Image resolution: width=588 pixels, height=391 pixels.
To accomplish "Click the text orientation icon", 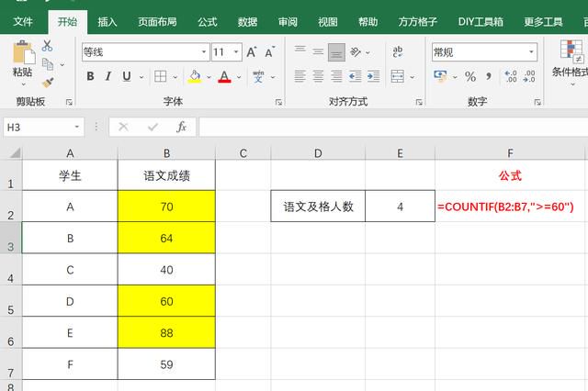I will pos(356,52).
